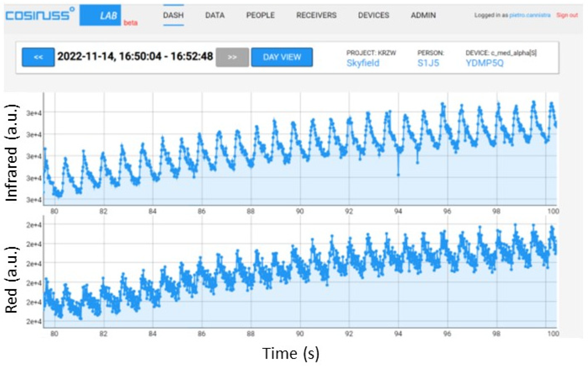Viewport: 588px width, 366px height.
Task: Click the red beta label
Action: click(131, 23)
